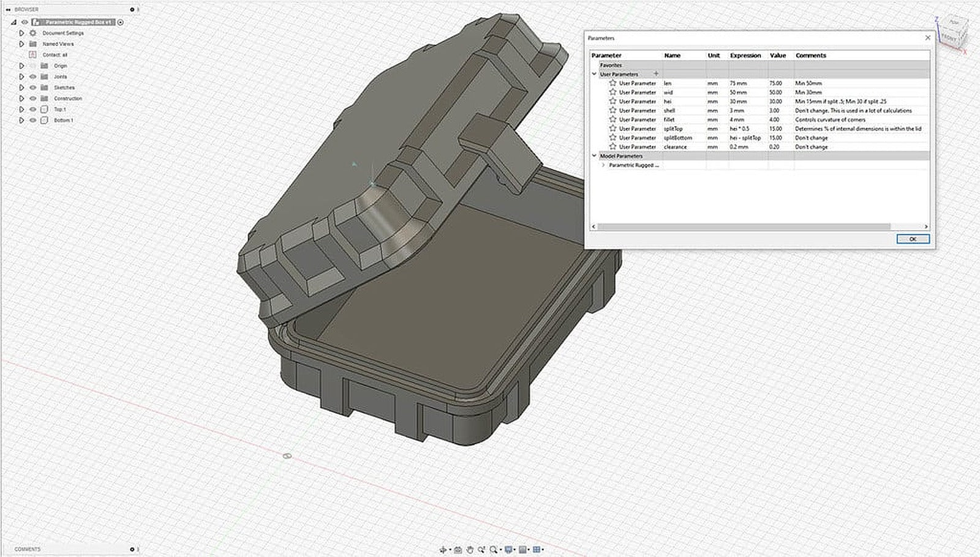Collapse the User Parameters section
Image resolution: width=980 pixels, height=557 pixels.
(593, 73)
